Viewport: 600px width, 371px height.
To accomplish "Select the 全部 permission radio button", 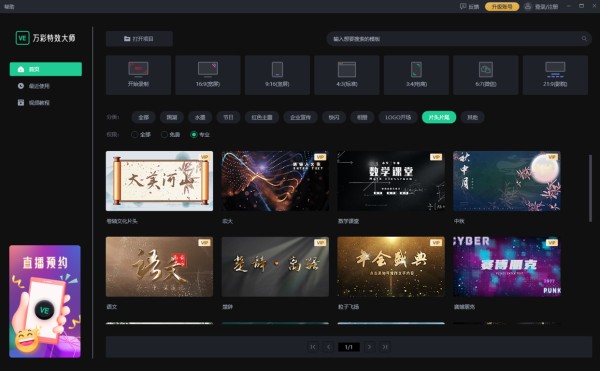I will pos(134,135).
